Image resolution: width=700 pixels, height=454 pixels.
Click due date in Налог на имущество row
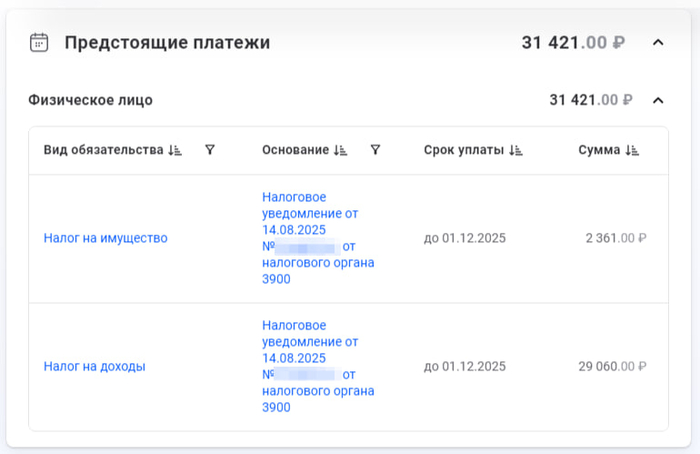(x=465, y=238)
